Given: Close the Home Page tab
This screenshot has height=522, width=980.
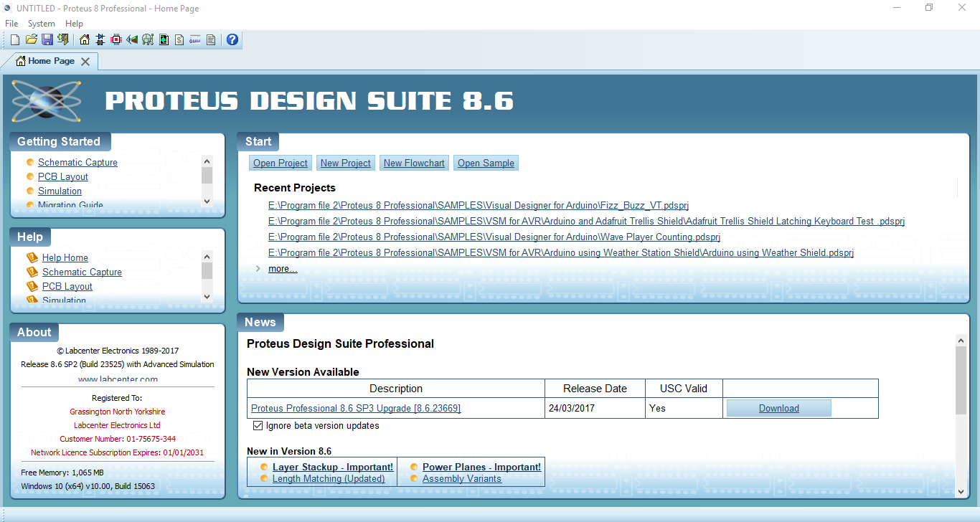Looking at the screenshot, I should (x=85, y=62).
